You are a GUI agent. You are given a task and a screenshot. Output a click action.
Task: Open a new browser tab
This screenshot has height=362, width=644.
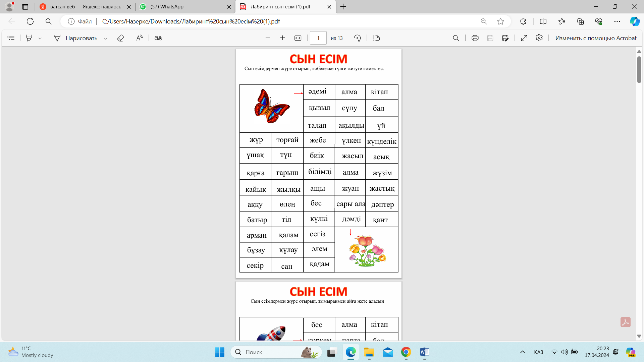coord(343,7)
